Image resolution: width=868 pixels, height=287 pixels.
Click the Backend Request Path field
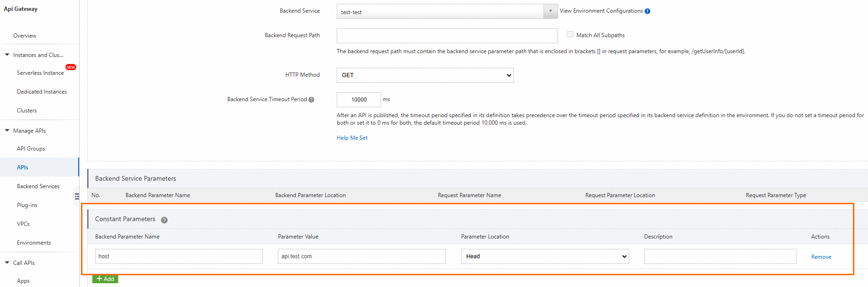pos(447,36)
